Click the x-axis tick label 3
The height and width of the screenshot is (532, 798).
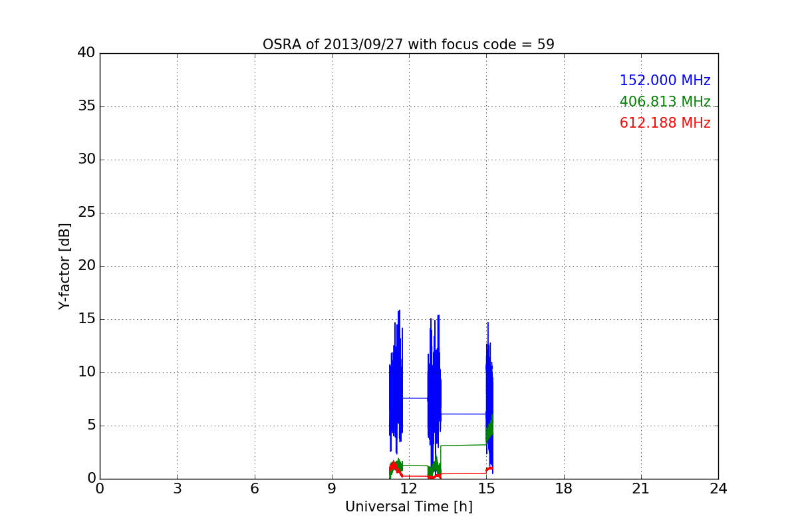(x=177, y=489)
